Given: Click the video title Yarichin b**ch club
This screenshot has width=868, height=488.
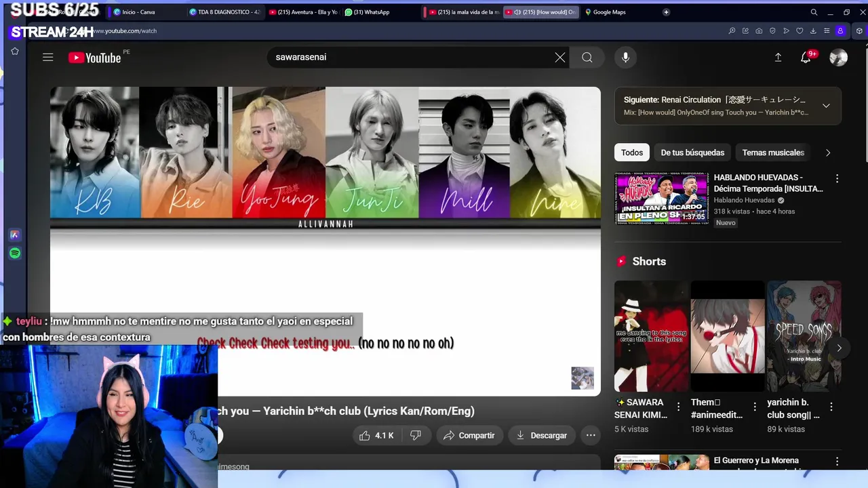Looking at the screenshot, I should pyautogui.click(x=346, y=411).
